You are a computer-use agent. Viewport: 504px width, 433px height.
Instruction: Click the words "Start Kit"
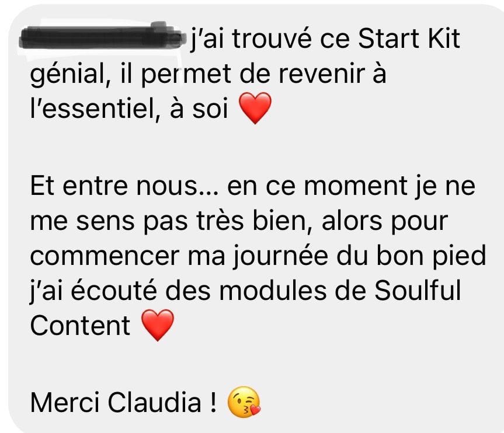[x=409, y=39]
